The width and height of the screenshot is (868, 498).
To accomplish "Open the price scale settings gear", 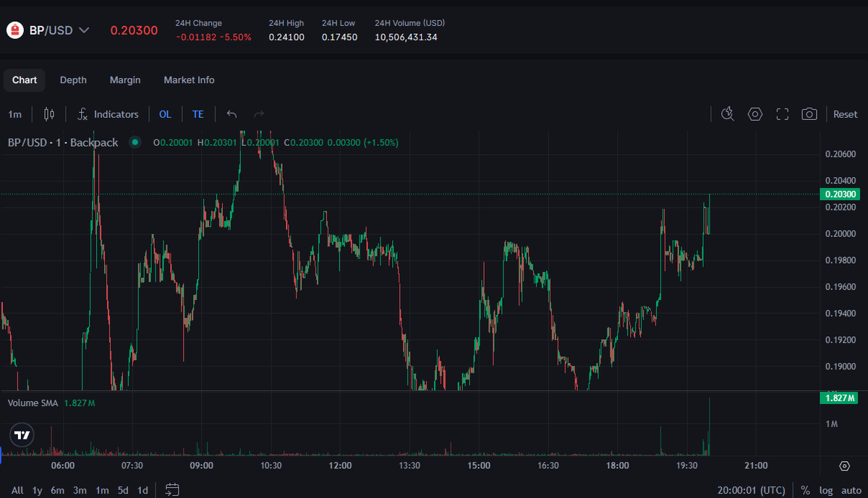I will [x=844, y=465].
